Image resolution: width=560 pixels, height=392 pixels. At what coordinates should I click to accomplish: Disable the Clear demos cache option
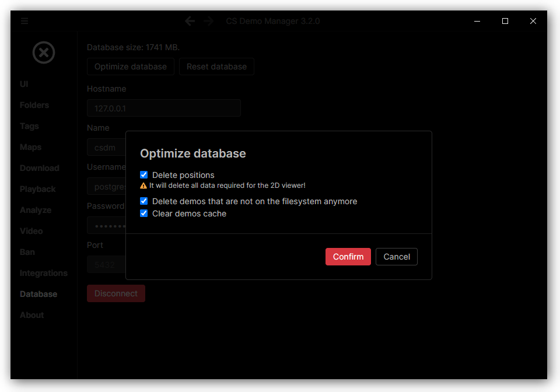tap(143, 213)
